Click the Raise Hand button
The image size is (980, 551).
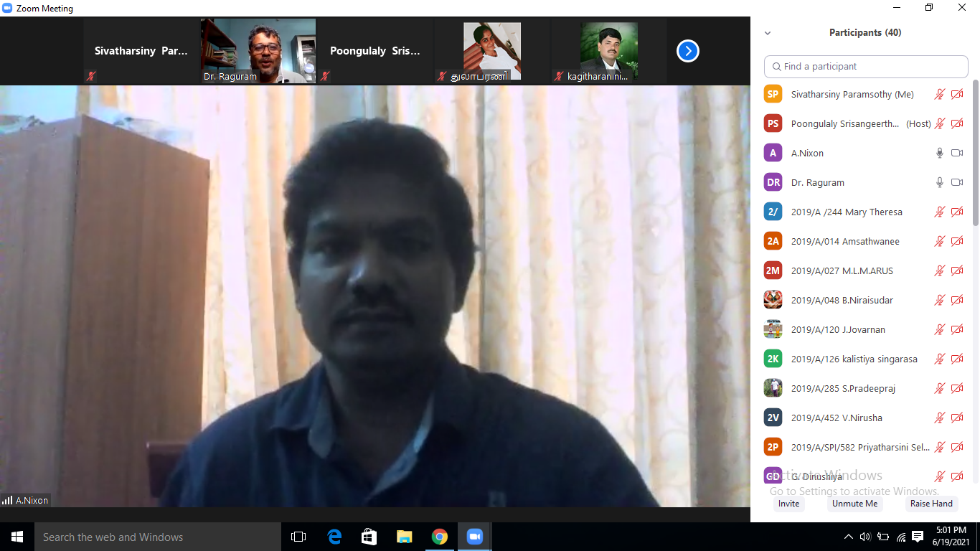(931, 504)
